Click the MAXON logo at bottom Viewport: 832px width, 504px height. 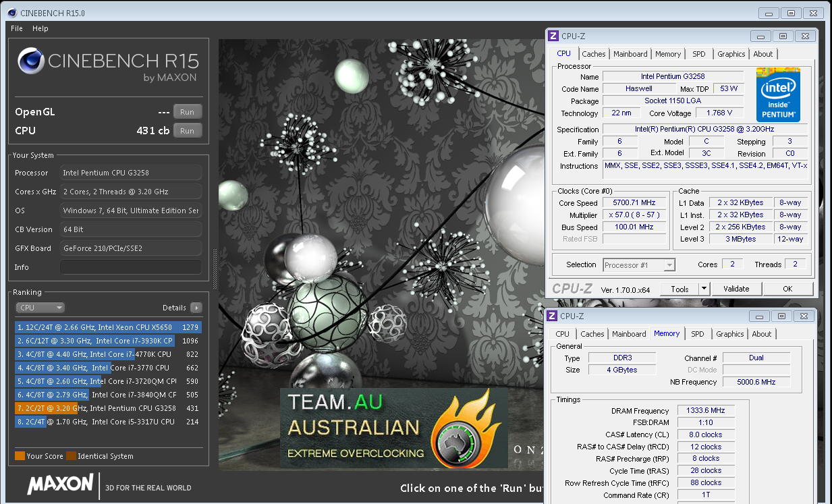tap(61, 484)
